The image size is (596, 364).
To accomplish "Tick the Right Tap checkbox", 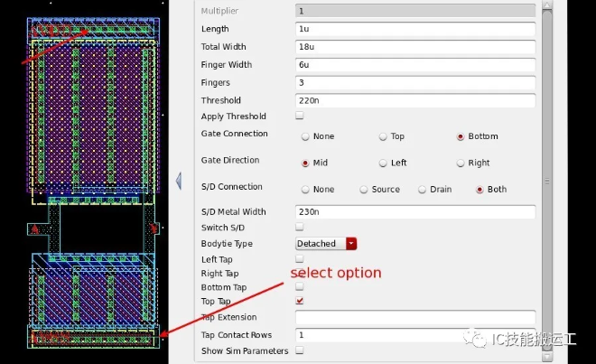I will point(300,273).
